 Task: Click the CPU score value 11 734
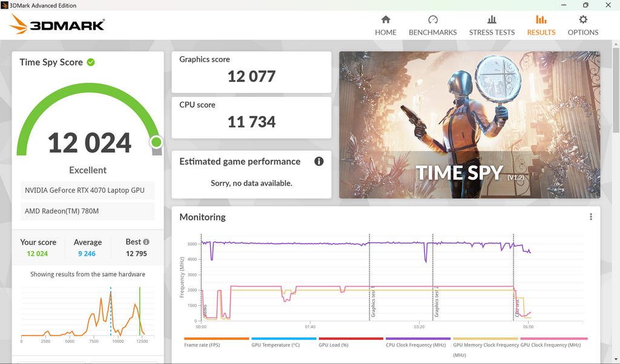(251, 122)
